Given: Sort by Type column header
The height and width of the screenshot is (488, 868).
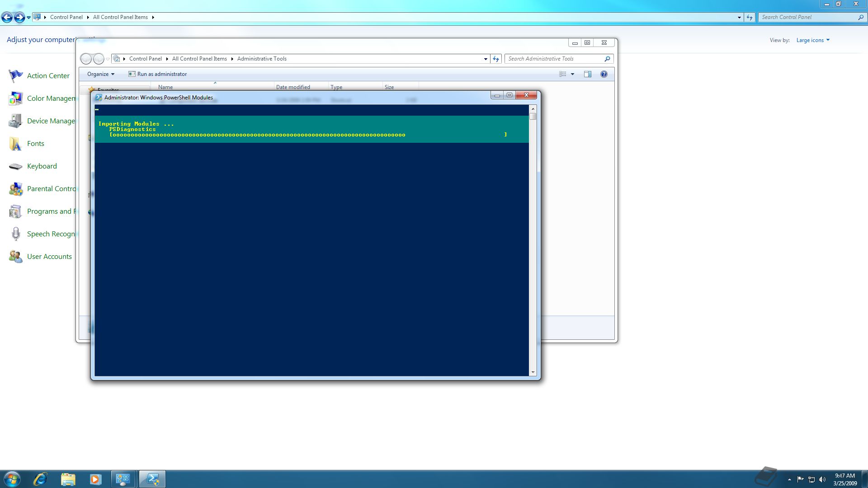Looking at the screenshot, I should pyautogui.click(x=355, y=87).
